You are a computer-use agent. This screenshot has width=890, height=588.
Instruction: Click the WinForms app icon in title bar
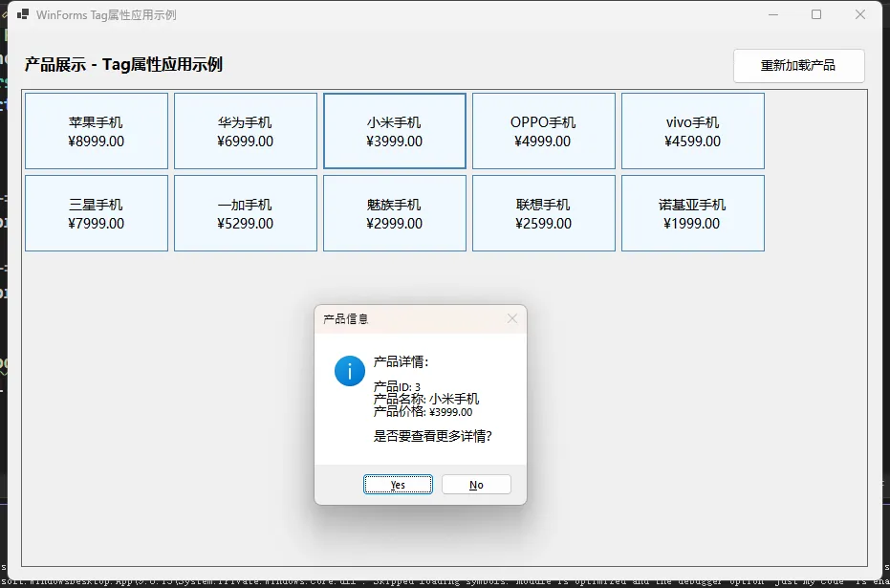pyautogui.click(x=23, y=15)
